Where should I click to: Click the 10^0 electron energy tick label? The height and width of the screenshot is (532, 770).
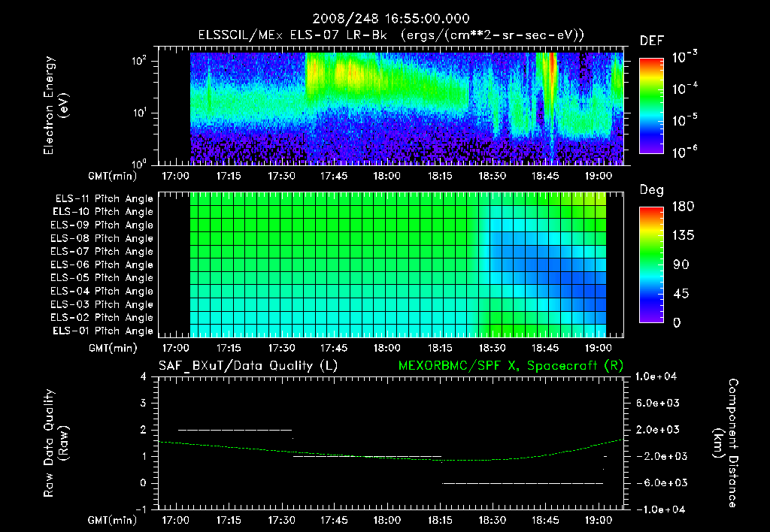pos(139,163)
